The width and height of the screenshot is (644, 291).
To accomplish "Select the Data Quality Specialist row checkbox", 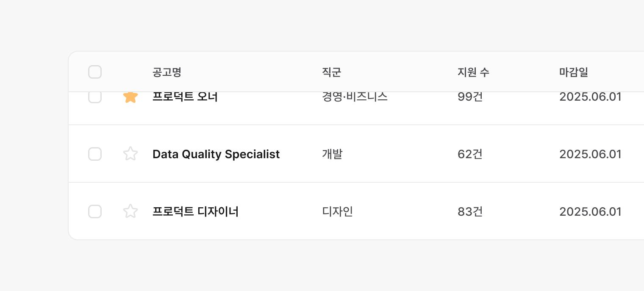I will tap(95, 154).
